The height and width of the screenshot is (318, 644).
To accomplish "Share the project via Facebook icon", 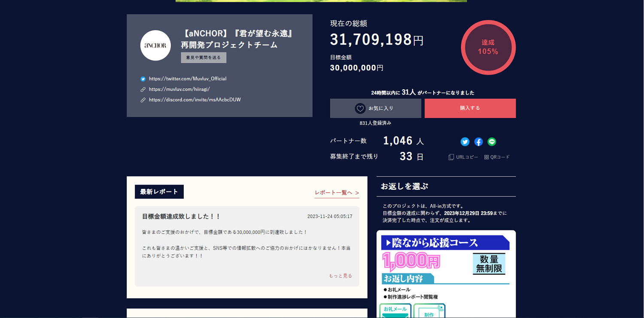I will (478, 142).
